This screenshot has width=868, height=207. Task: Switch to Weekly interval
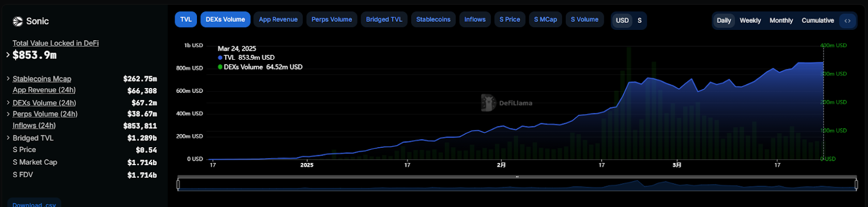pos(750,21)
